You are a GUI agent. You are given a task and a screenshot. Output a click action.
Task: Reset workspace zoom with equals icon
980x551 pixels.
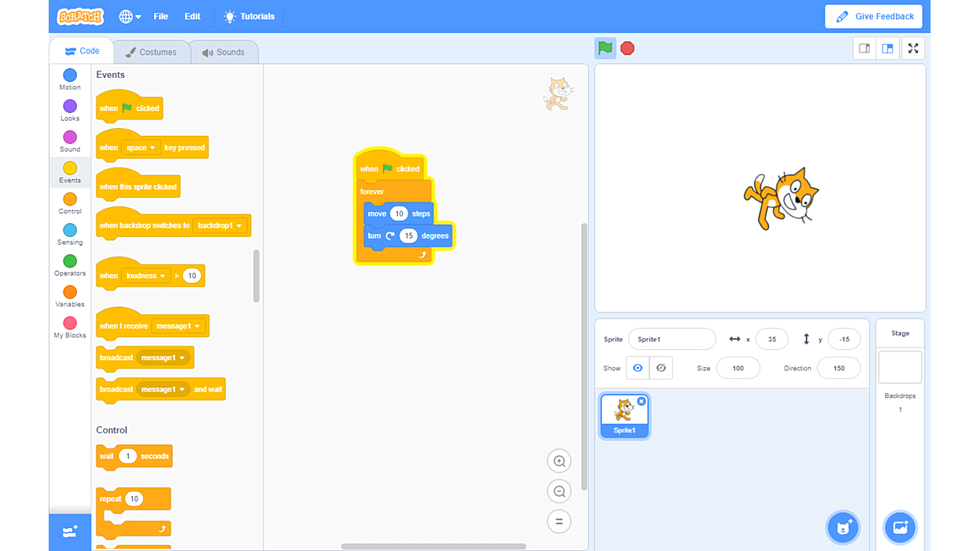559,521
